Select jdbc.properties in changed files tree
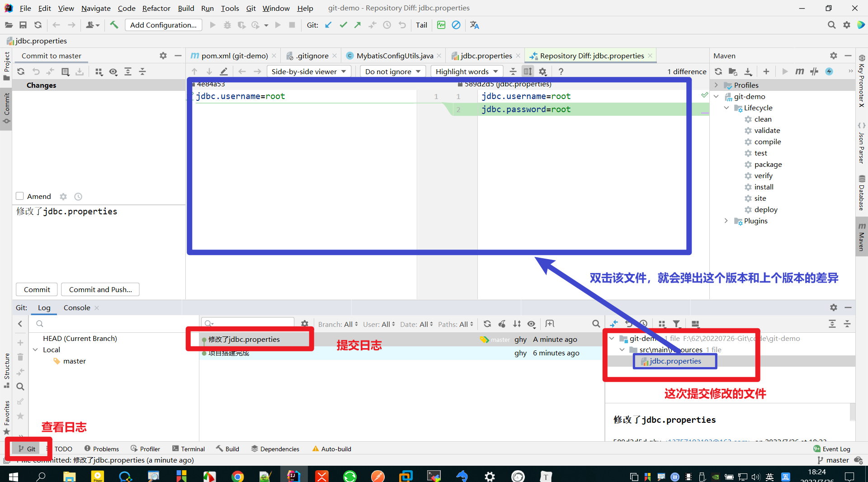The width and height of the screenshot is (868, 482). coord(675,361)
